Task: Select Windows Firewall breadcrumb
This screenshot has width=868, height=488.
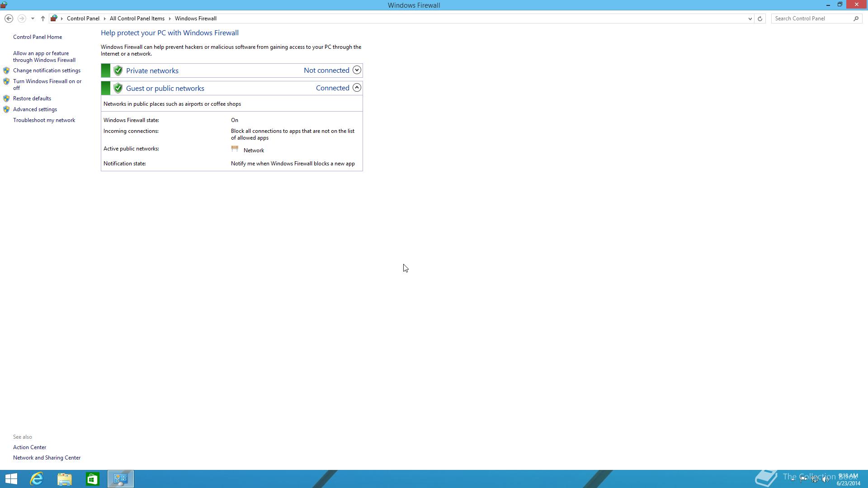Action: pyautogui.click(x=196, y=19)
